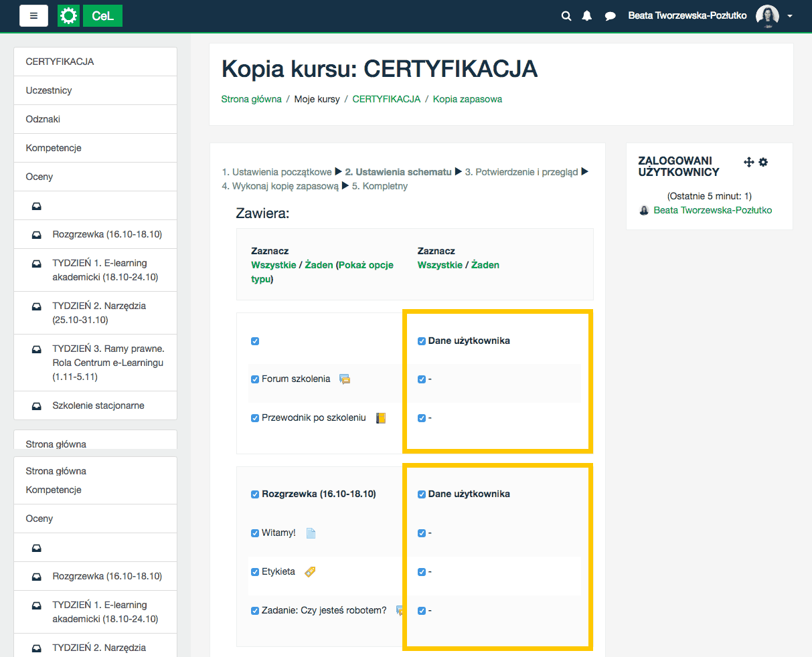The image size is (812, 657).
Task: Toggle unlabeled section checkbox above Forum szkolenia
Action: click(255, 341)
